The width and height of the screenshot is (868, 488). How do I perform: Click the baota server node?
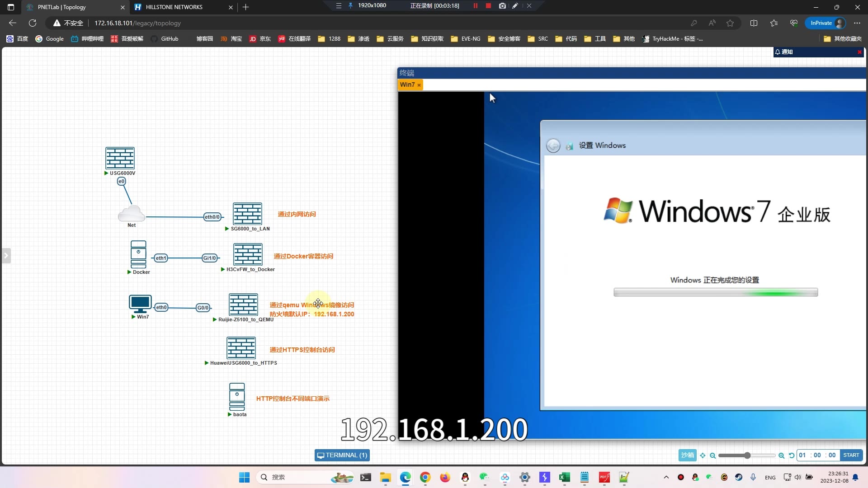click(x=237, y=397)
